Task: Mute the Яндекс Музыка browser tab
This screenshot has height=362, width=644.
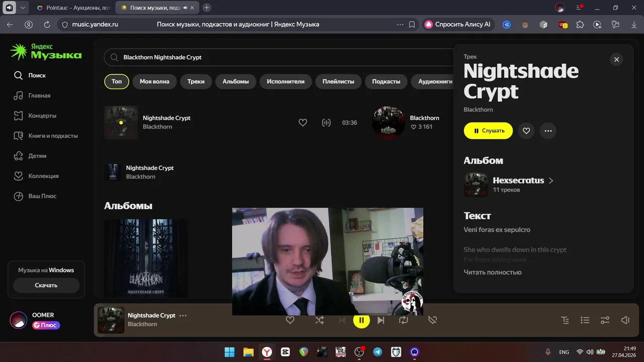Action: [x=186, y=8]
